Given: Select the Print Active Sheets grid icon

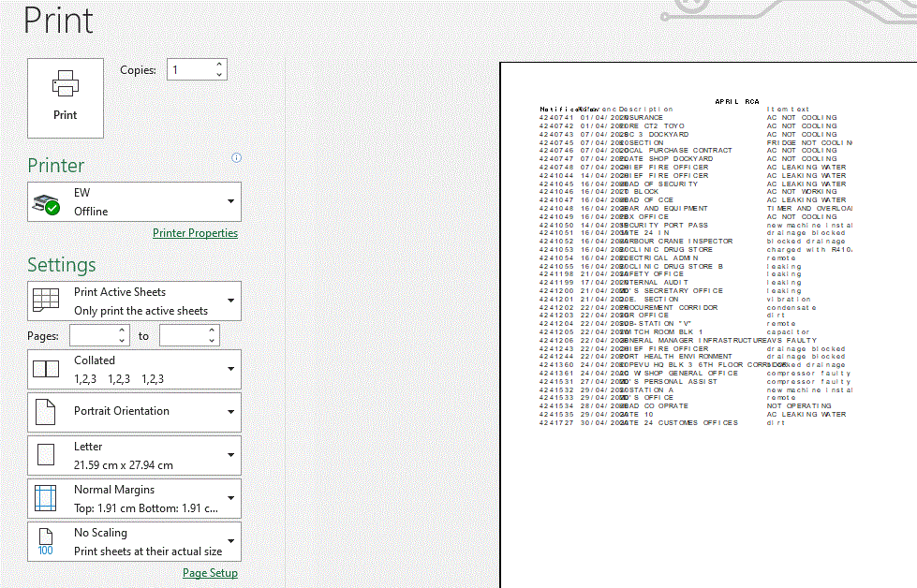Looking at the screenshot, I should point(45,300).
